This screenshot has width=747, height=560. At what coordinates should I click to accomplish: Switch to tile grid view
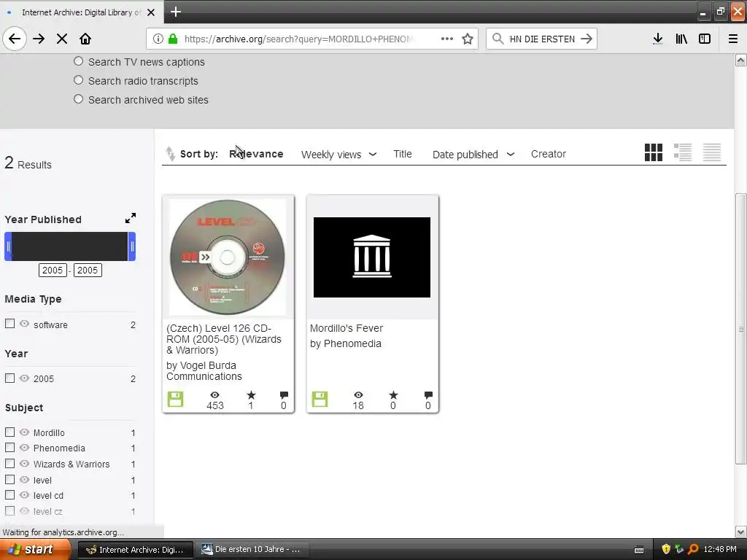(653, 152)
